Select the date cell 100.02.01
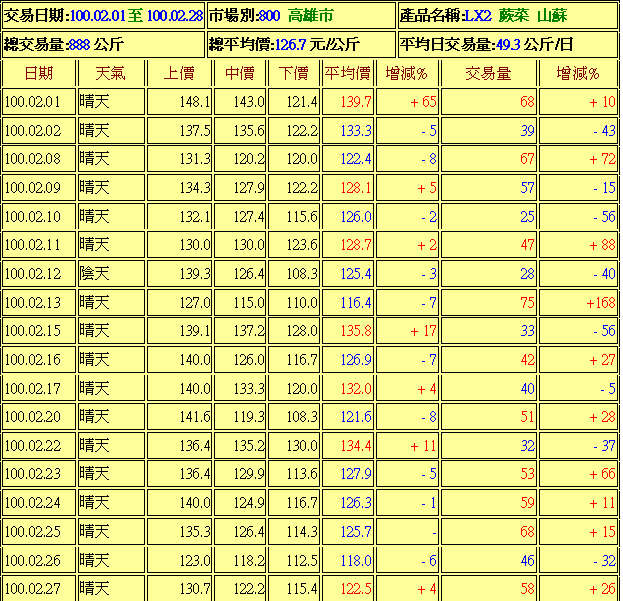The image size is (623, 601). click(39, 102)
